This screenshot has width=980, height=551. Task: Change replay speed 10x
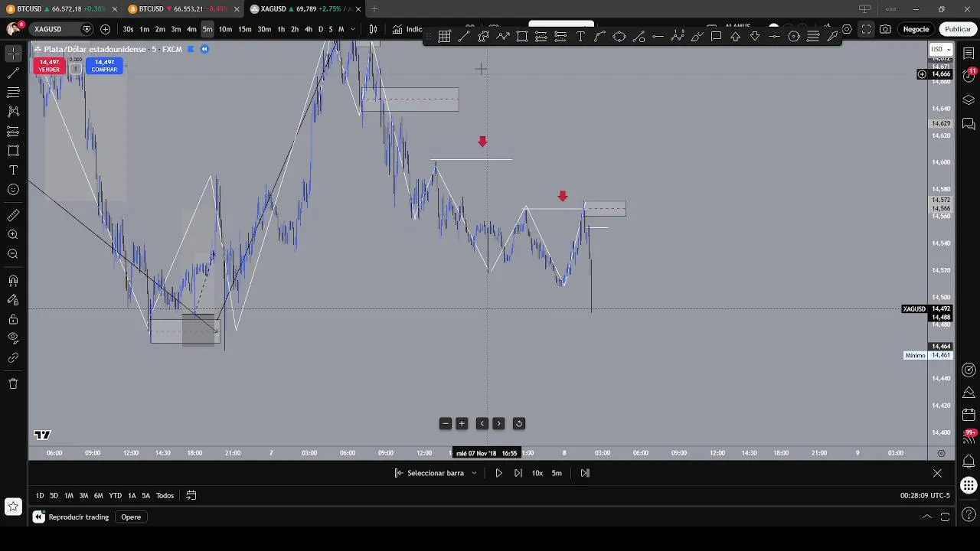point(537,473)
